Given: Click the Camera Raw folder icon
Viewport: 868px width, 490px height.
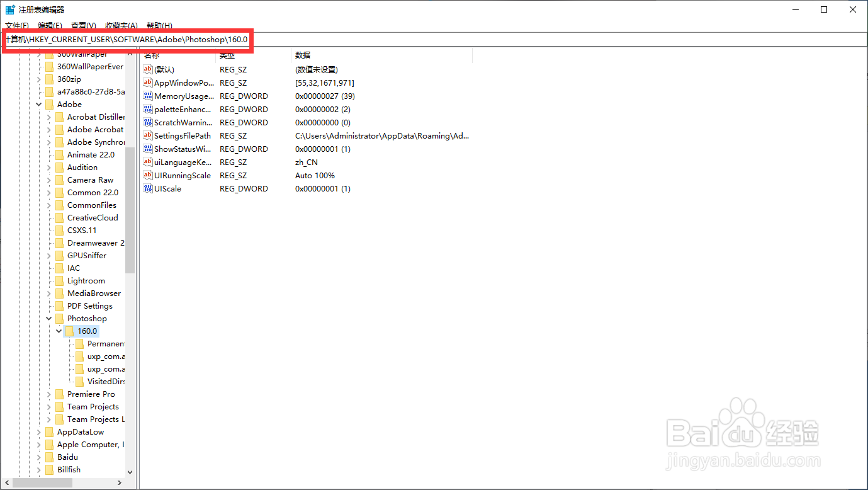Looking at the screenshot, I should (60, 180).
